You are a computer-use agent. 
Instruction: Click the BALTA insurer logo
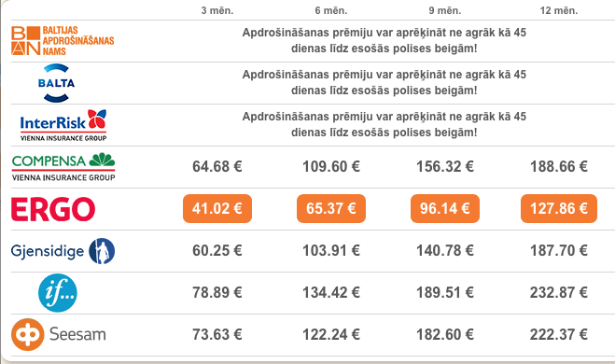point(56,83)
